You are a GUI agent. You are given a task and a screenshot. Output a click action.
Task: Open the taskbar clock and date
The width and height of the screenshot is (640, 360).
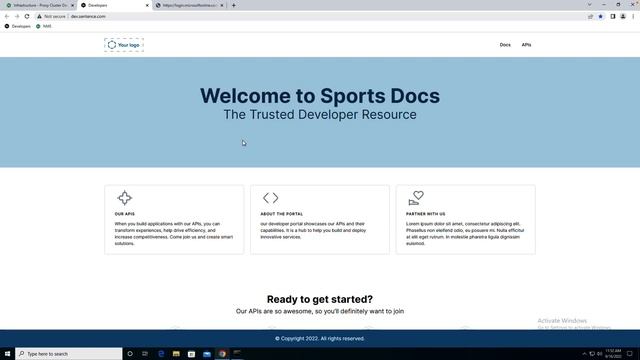tap(613, 354)
